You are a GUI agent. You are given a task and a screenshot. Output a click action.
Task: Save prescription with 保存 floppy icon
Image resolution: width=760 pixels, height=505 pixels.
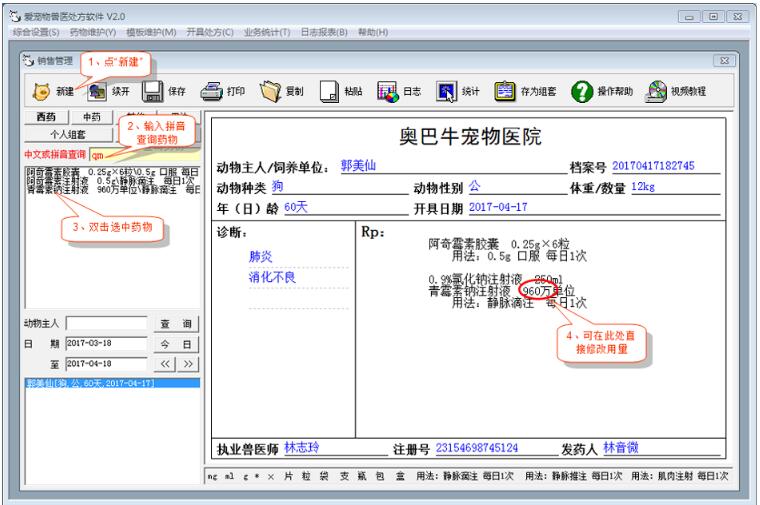click(x=152, y=91)
